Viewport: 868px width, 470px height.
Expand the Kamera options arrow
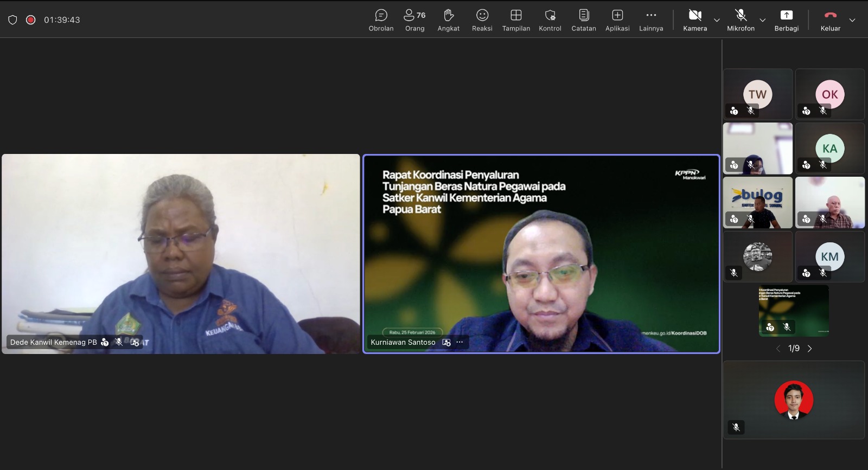tap(717, 20)
